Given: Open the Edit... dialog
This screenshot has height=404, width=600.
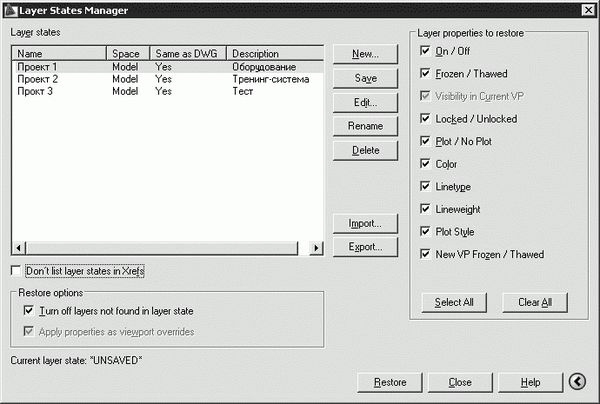Looking at the screenshot, I should tap(365, 103).
